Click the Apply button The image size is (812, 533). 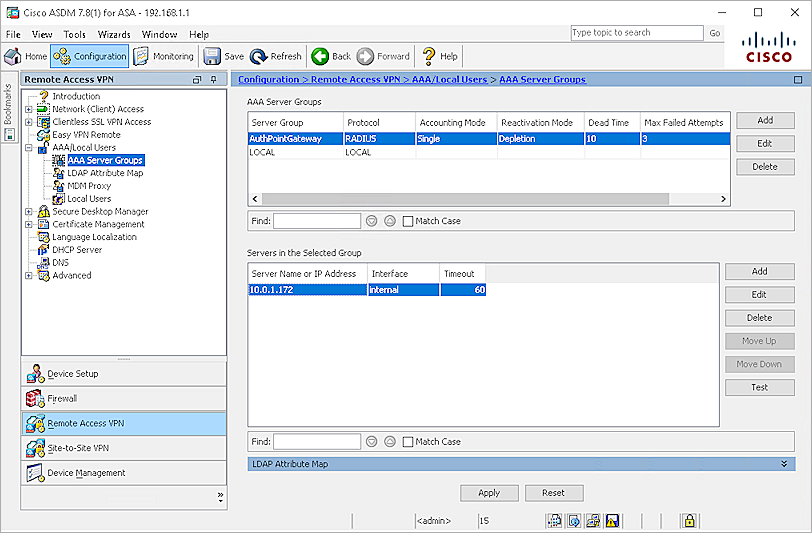pyautogui.click(x=489, y=493)
